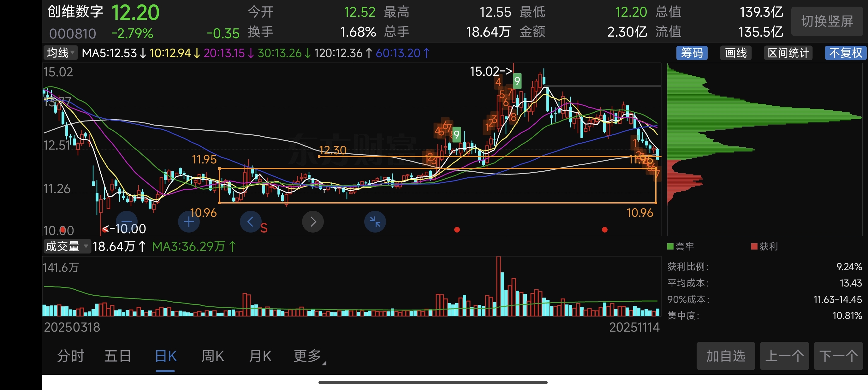868x390 pixels.
Task: Switch to the 分时 intraday tab
Action: [x=70, y=356]
